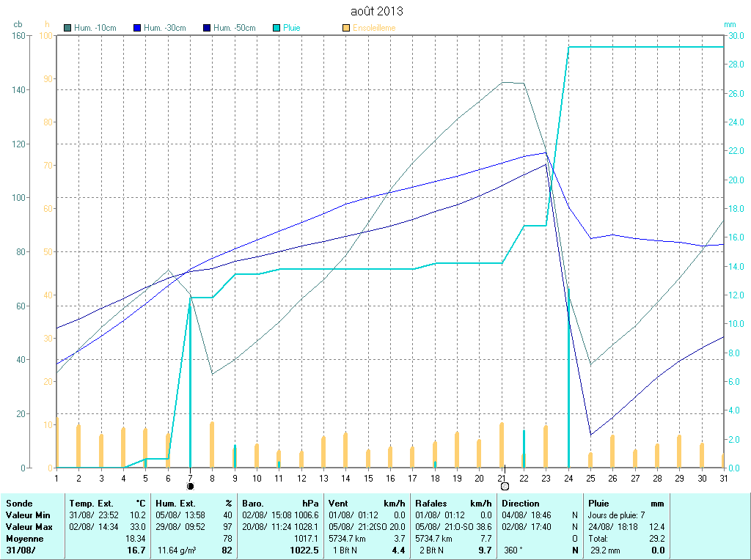The image size is (751, 560).
Task: Click the full moon icon under day 21
Action: (x=505, y=486)
